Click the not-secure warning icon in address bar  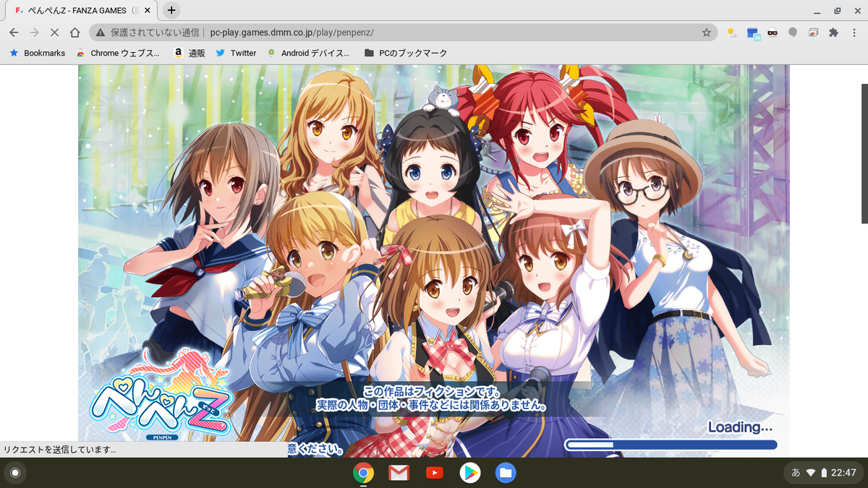tap(100, 33)
